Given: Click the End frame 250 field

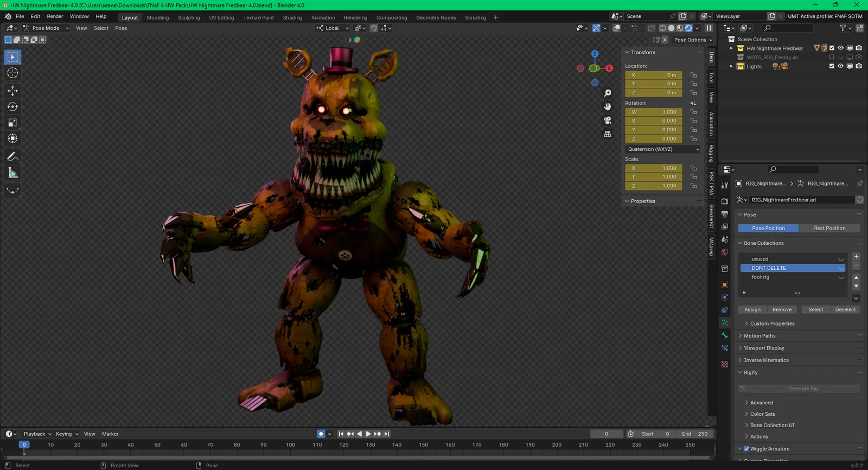Looking at the screenshot, I should [694, 434].
